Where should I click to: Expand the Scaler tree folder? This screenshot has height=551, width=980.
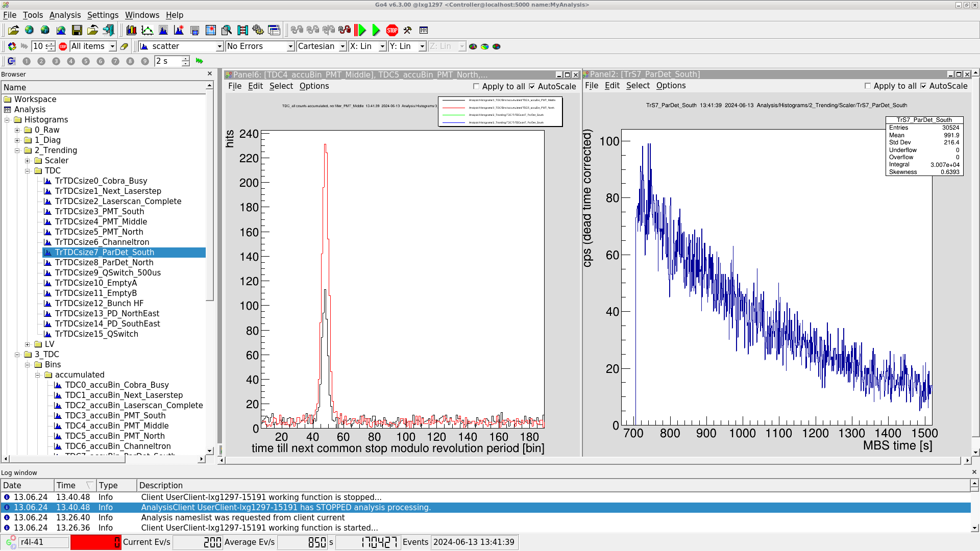[28, 161]
